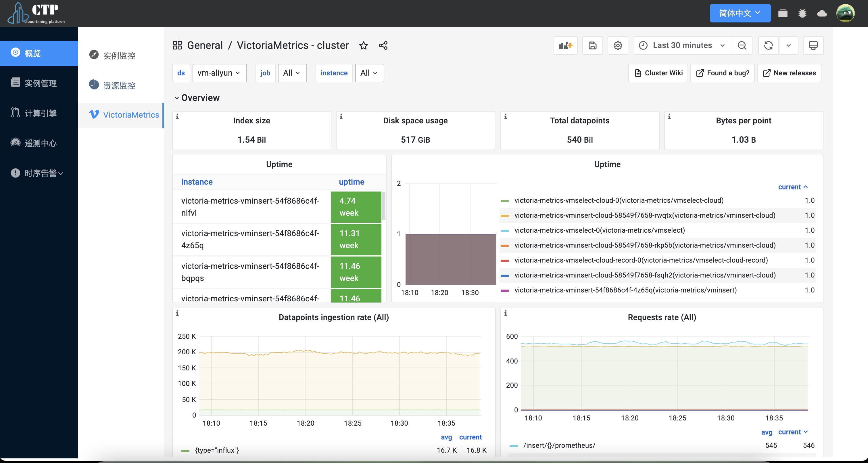Click Datapoints ingestion rate (All) panel title
Viewport: 868px width, 463px height.
click(x=334, y=317)
